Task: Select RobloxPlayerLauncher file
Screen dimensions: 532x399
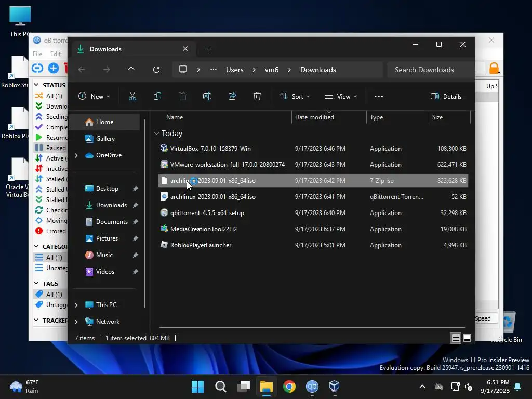Action: point(313,245)
